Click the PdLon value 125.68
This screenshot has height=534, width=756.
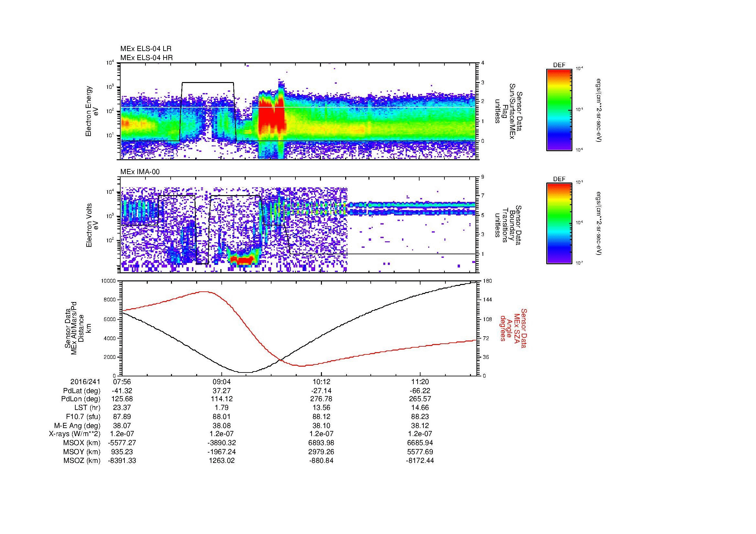[x=122, y=399]
